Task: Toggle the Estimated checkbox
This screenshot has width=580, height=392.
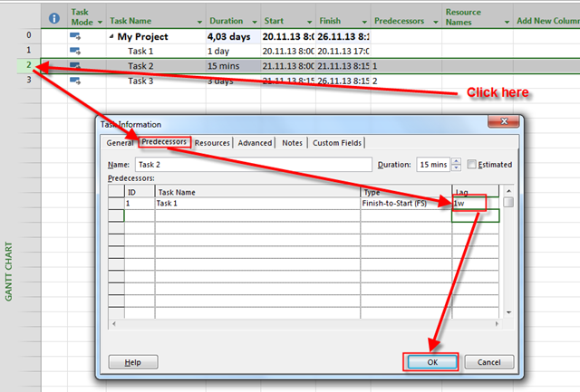Action: coord(472,165)
